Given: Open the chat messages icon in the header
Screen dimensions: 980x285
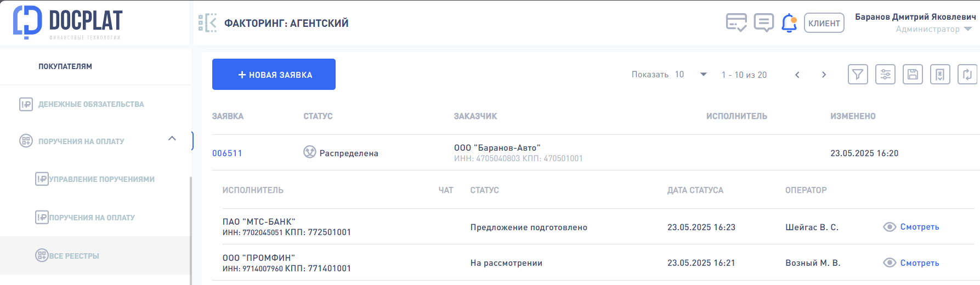Looking at the screenshot, I should [763, 23].
